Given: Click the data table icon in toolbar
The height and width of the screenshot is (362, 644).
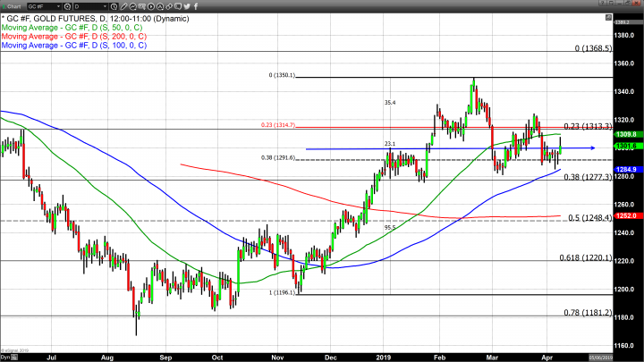Looking at the screenshot, I should coord(141,6).
